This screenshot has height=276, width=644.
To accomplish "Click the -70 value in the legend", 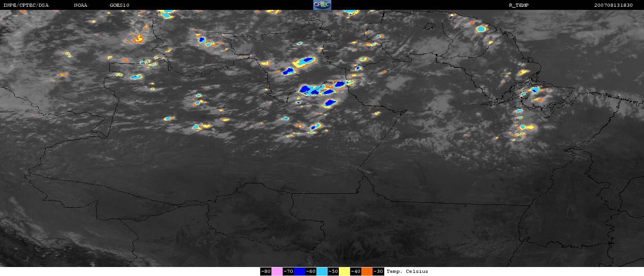I will click(288, 272).
